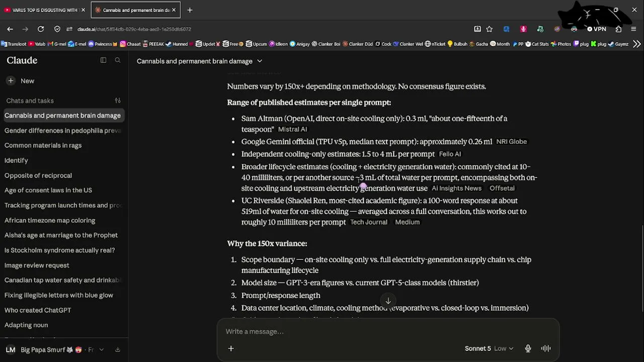Open the Cat Stats bookmark
The width and height of the screenshot is (644, 362).
(x=537, y=44)
